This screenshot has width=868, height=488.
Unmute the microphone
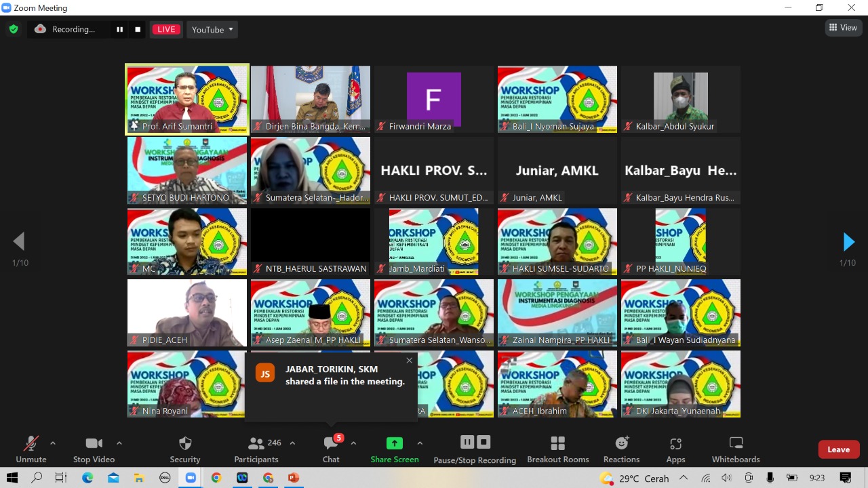(31, 449)
